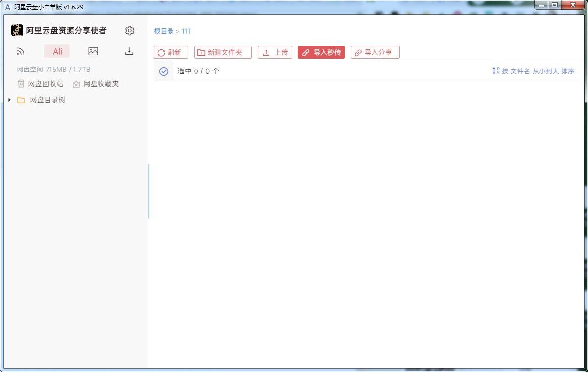Select the 网盘目录树 folder
The width and height of the screenshot is (588, 372).
point(47,100)
